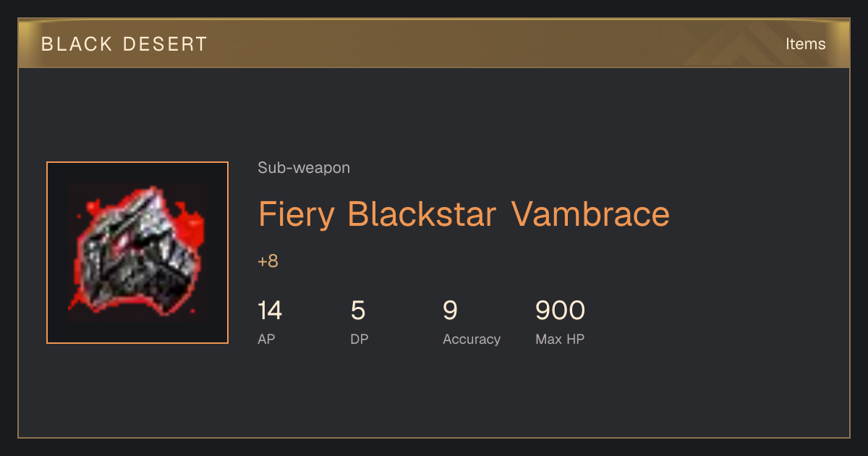This screenshot has width=868, height=456.
Task: Click the dark card background below stats
Action: tap(434, 394)
